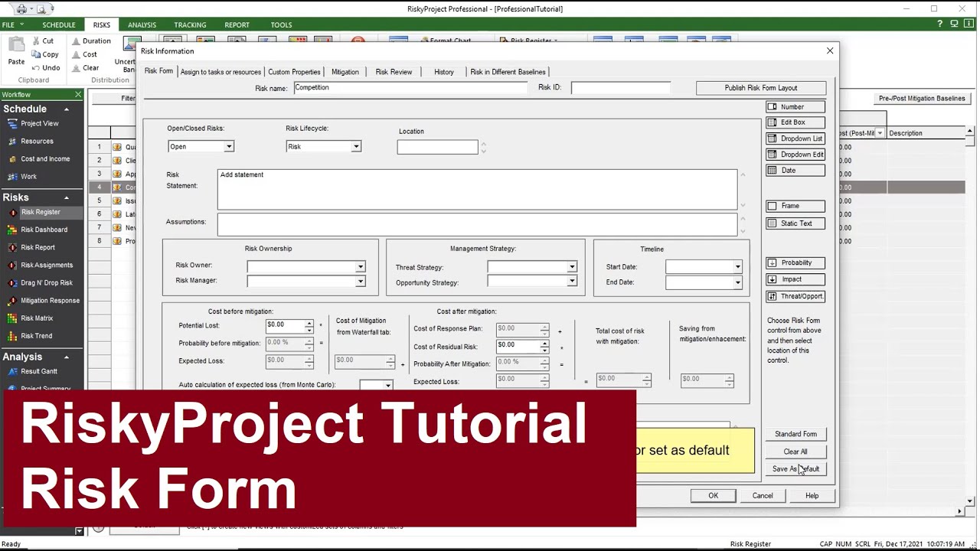Screen dimensions: 980x551
Task: Collapse the Risks section in Workflow
Action: pos(66,197)
